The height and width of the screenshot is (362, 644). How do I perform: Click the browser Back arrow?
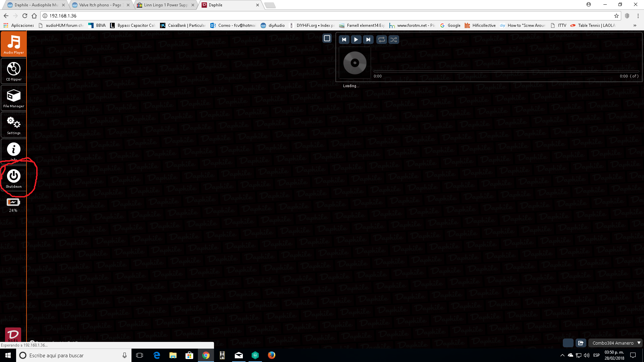click(x=6, y=16)
